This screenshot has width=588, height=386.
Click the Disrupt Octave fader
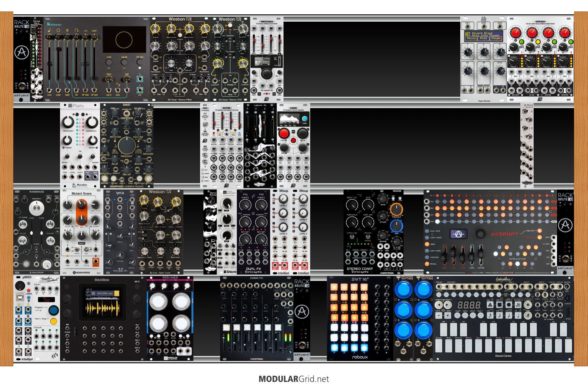(x=481, y=255)
